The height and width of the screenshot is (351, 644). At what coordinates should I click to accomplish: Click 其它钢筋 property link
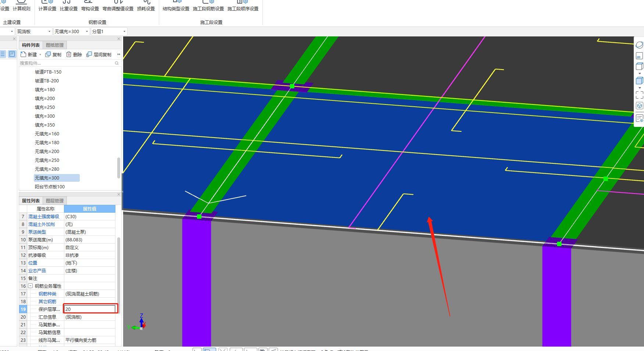(x=47, y=302)
